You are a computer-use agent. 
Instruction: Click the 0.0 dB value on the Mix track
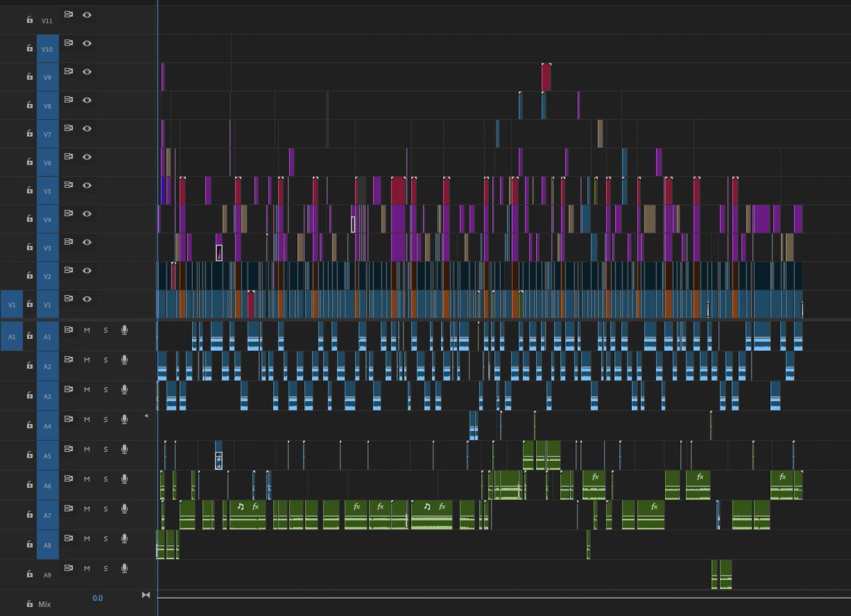tap(98, 598)
